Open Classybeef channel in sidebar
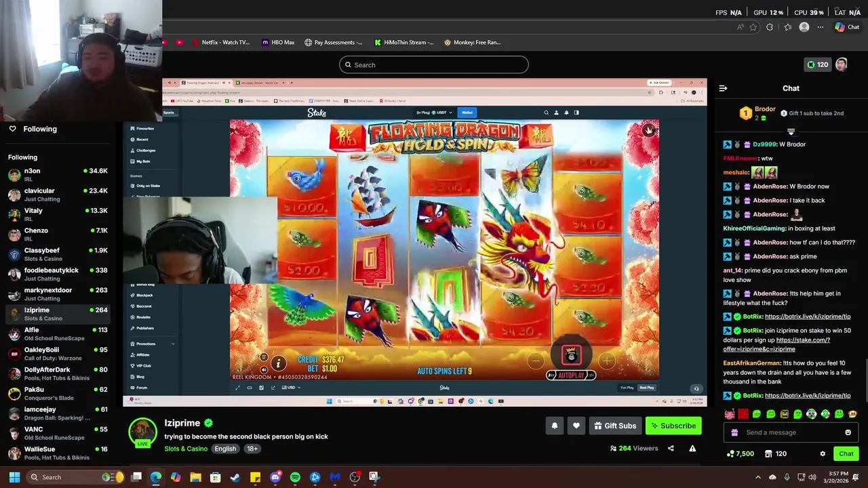 pos(58,254)
